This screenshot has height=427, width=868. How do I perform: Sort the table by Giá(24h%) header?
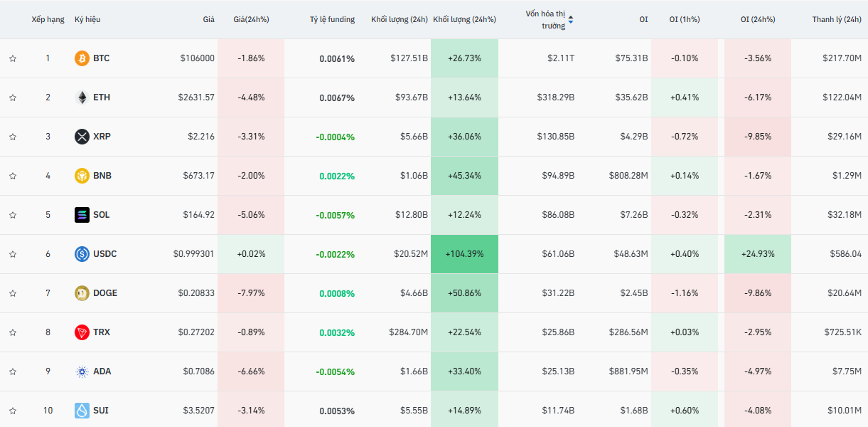tap(251, 20)
